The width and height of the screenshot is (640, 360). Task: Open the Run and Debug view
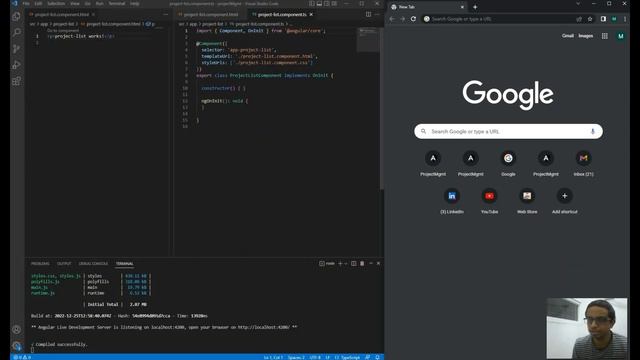[17, 64]
